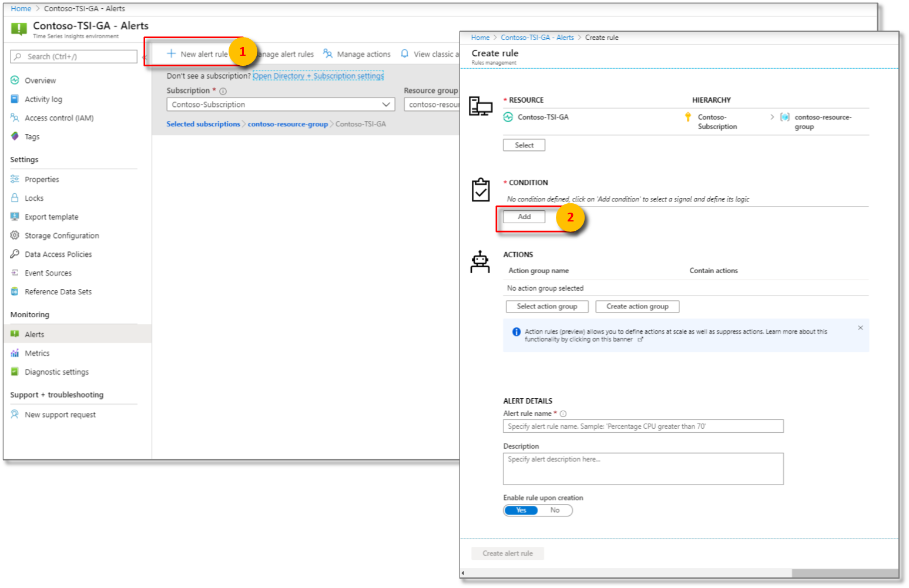
Task: Click the Reference Data Sets icon
Action: pos(15,291)
